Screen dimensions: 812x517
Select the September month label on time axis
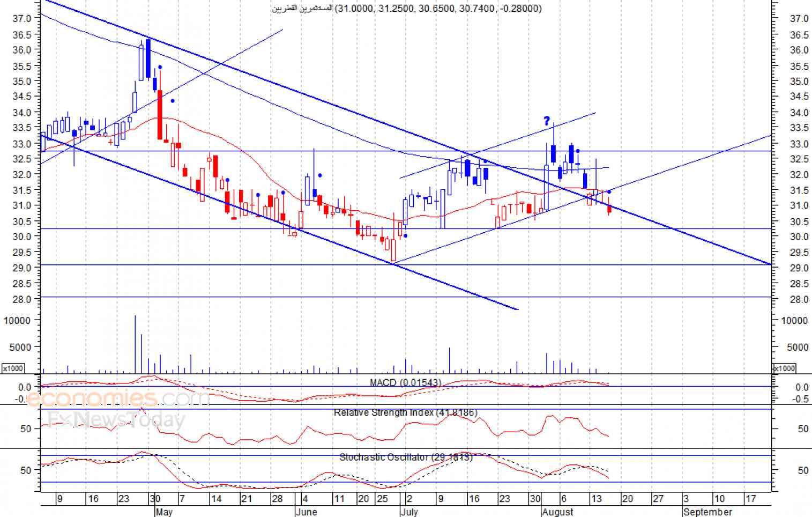pyautogui.click(x=707, y=512)
